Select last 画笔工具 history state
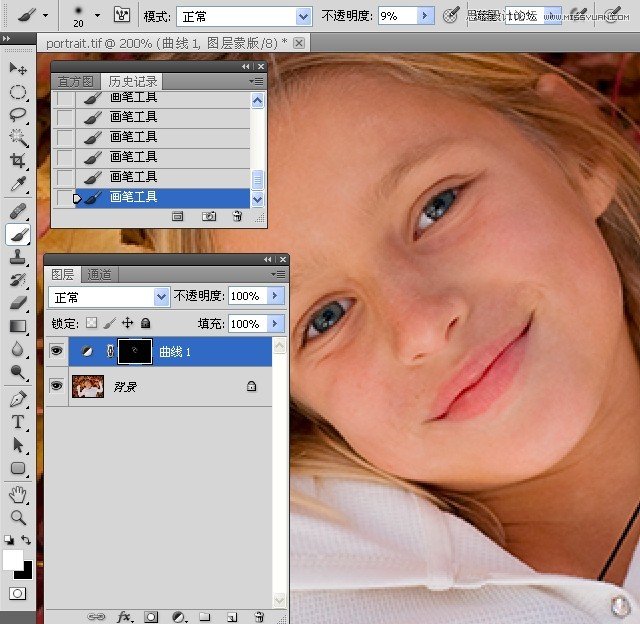 coord(133,197)
